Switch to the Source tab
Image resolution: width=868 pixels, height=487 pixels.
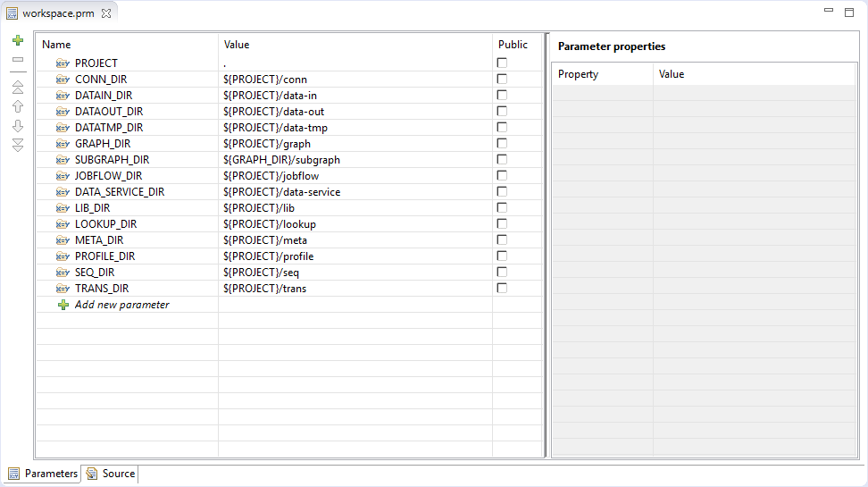111,474
